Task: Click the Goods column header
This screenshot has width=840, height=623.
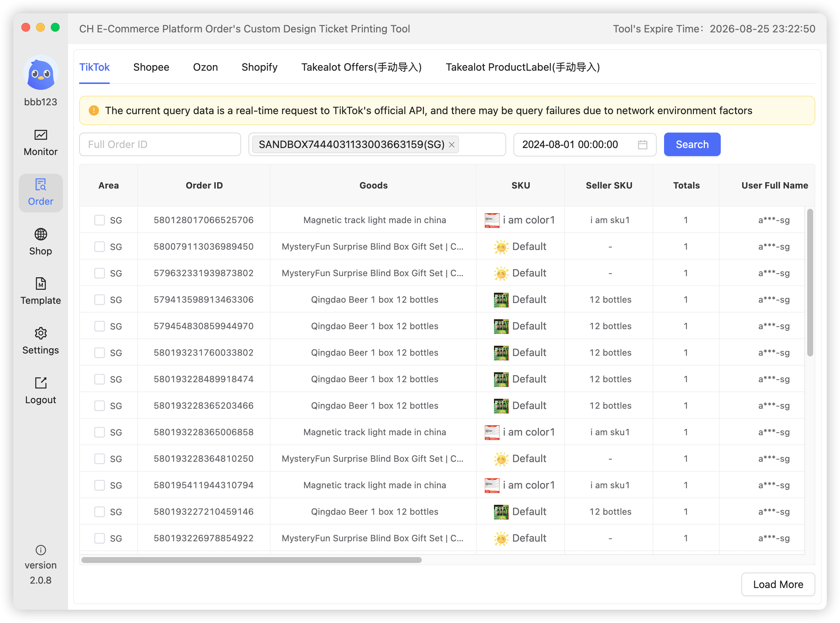Action: tap(374, 186)
